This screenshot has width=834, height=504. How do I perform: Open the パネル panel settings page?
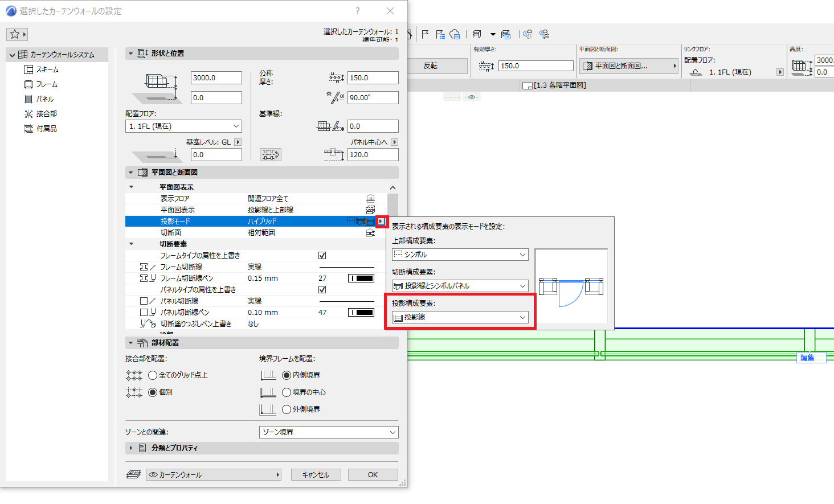pos(44,99)
